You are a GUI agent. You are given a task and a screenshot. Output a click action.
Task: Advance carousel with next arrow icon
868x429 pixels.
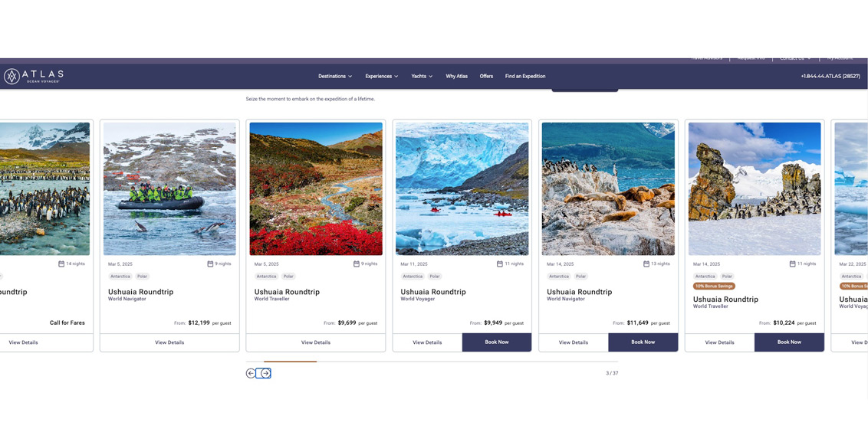tap(266, 373)
